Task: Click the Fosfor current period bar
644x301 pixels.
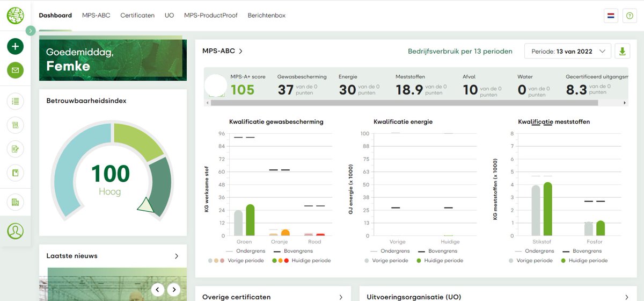Action: [x=600, y=228]
